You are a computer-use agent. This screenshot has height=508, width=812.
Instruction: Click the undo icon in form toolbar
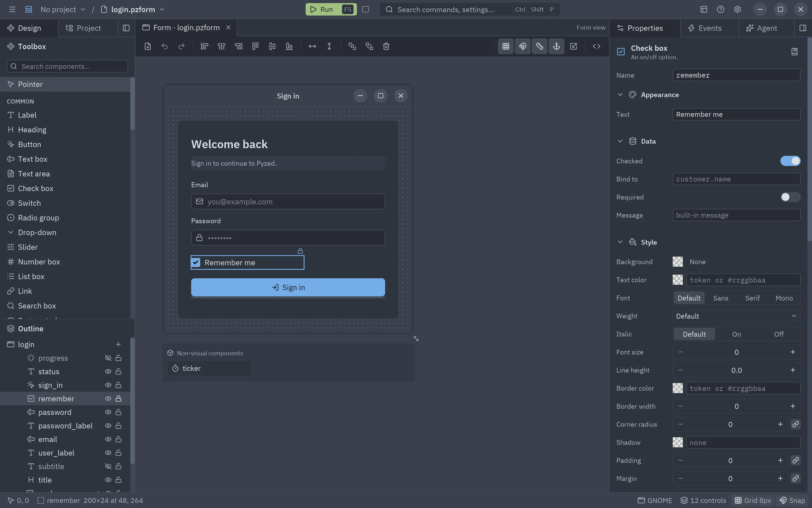(x=164, y=46)
